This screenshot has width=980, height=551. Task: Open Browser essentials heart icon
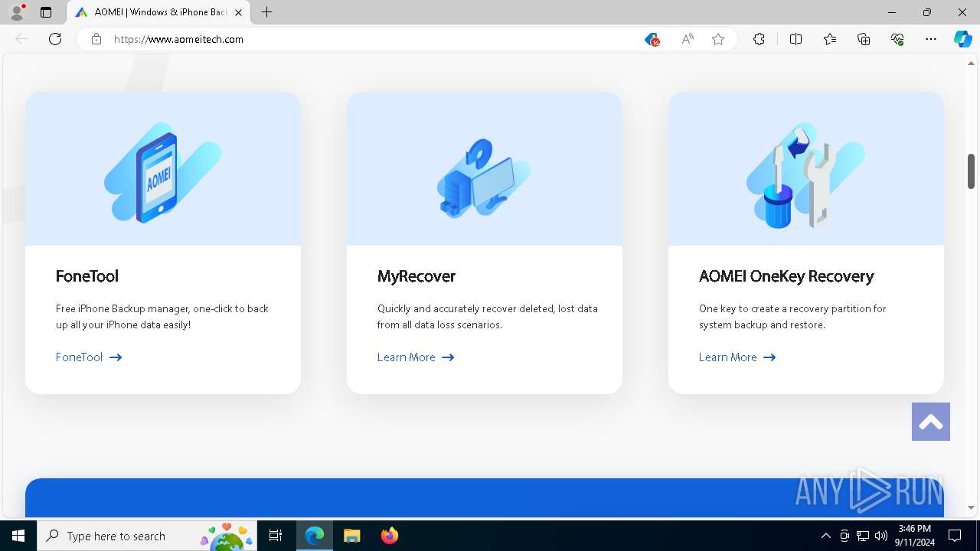(897, 39)
